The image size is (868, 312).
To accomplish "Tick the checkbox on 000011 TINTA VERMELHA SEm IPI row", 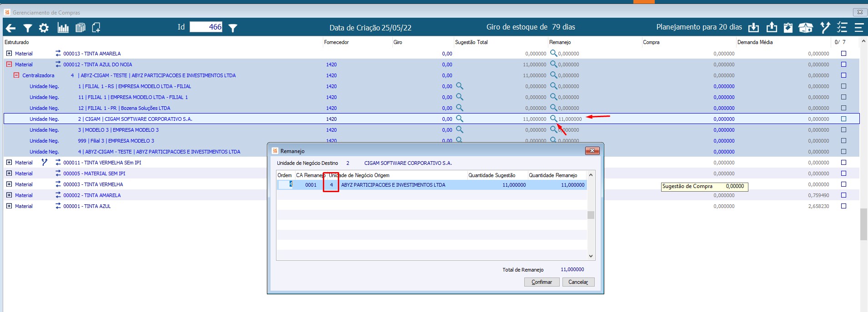I will tap(844, 163).
